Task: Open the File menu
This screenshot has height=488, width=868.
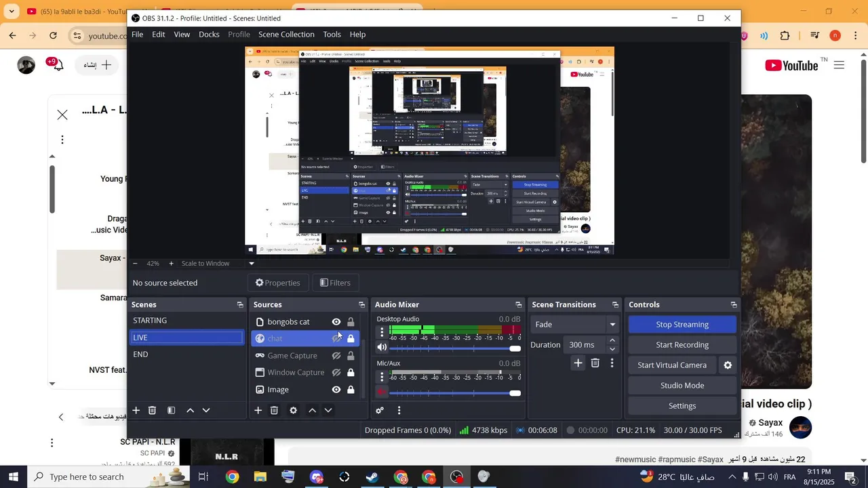Action: pos(137,35)
